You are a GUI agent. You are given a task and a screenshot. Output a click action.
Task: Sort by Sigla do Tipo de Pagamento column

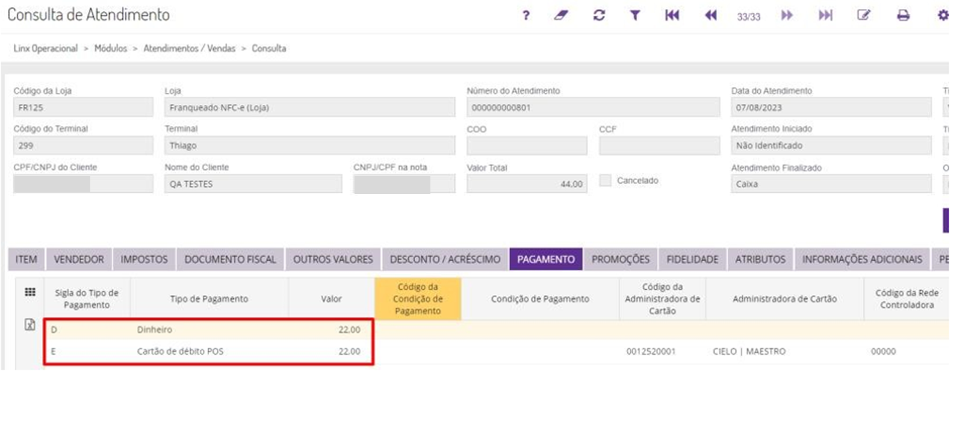87,299
